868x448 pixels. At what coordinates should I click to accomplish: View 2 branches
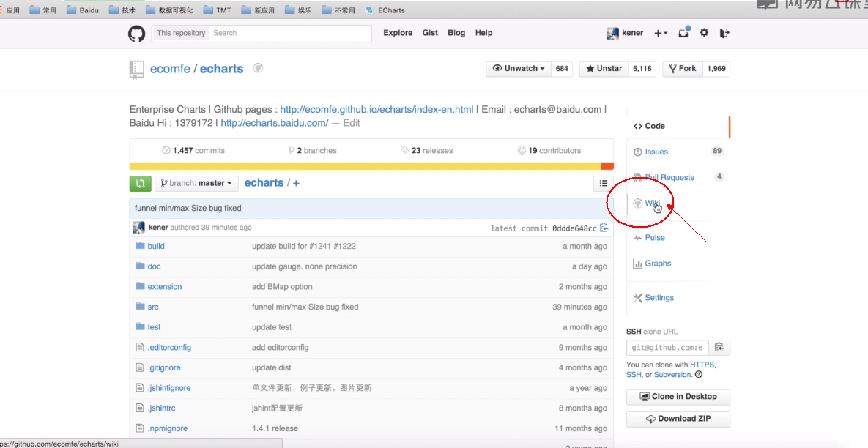(312, 151)
